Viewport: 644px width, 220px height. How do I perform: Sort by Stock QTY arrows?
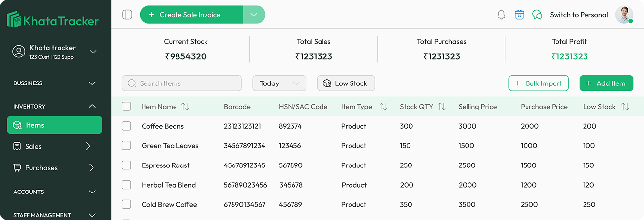[x=442, y=107]
